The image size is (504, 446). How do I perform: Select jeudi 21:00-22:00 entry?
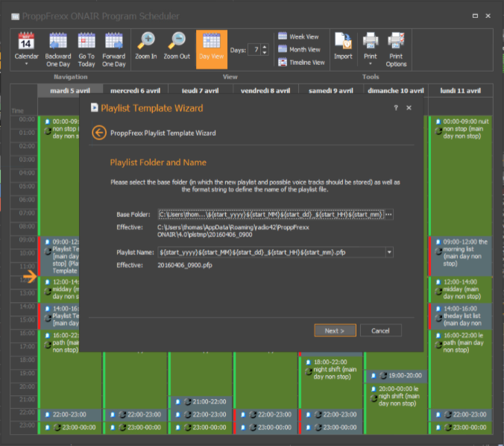point(201,402)
